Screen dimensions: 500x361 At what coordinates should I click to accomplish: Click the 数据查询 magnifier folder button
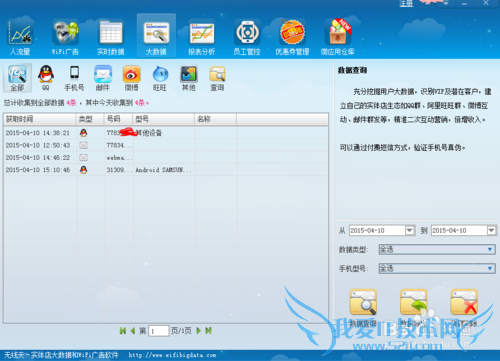tap(363, 303)
